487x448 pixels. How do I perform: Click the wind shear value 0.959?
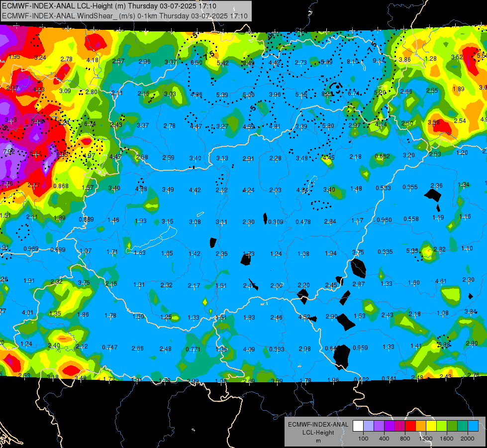[x=360, y=348]
